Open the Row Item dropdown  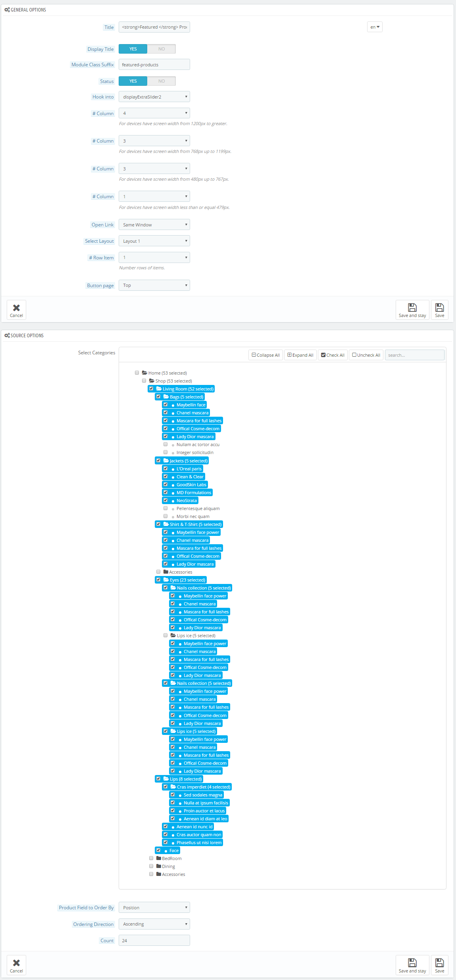coord(154,257)
